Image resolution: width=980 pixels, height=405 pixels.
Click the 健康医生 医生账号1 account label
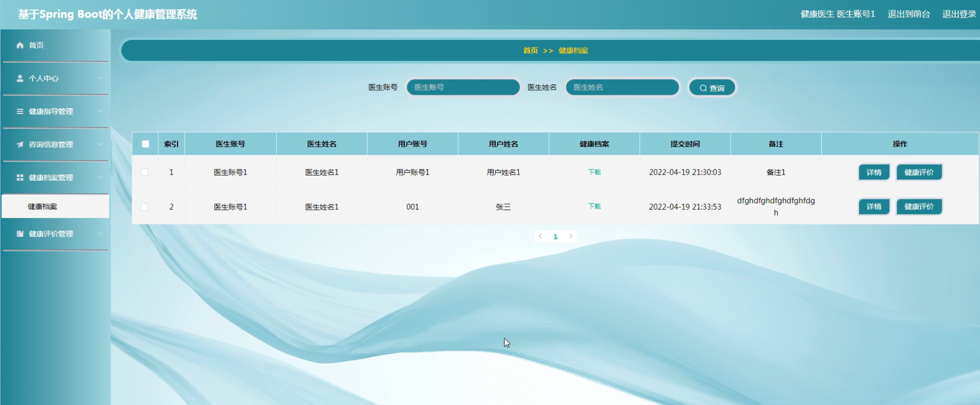(x=838, y=14)
